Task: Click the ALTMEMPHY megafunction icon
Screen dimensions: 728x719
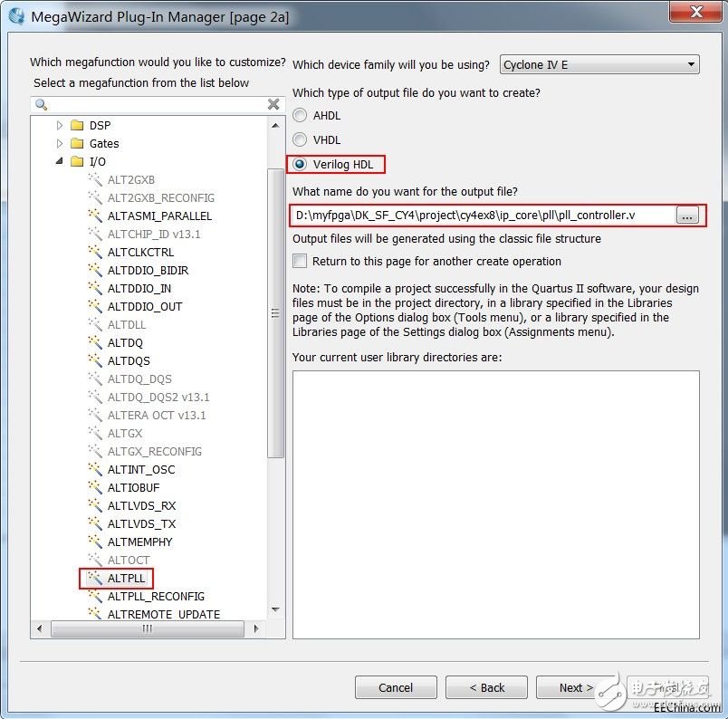Action: 94,542
